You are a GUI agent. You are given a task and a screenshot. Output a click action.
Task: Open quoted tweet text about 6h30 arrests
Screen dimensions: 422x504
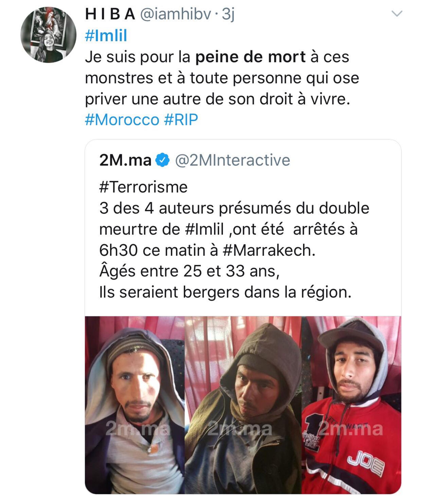click(234, 240)
